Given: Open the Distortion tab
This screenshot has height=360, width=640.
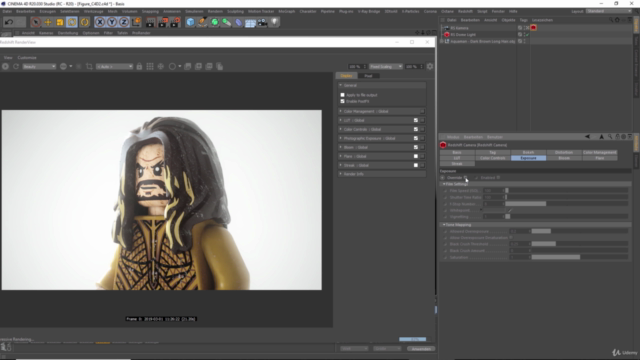Looking at the screenshot, I should [x=564, y=152].
